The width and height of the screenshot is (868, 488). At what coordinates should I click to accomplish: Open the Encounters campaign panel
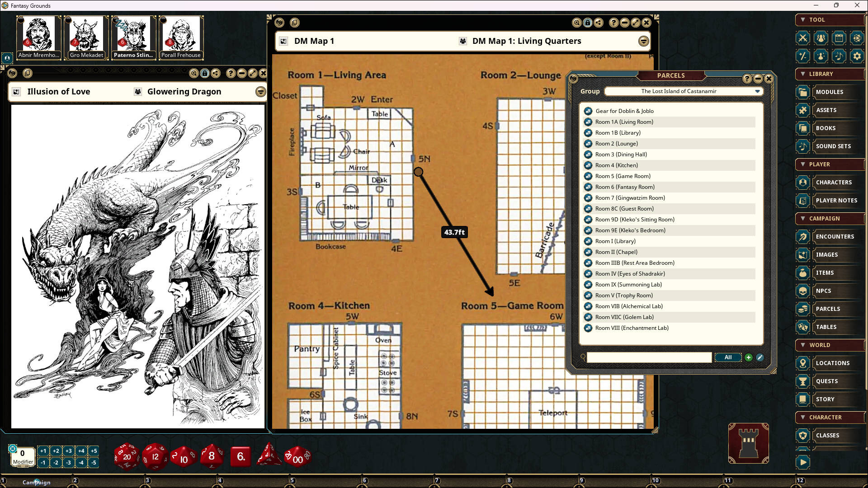[835, 236]
